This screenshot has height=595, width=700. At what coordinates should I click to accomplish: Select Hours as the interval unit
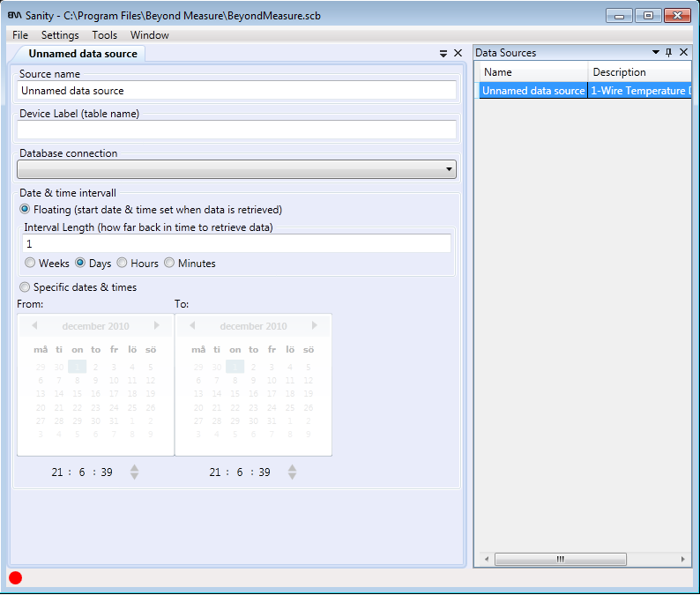(x=123, y=263)
